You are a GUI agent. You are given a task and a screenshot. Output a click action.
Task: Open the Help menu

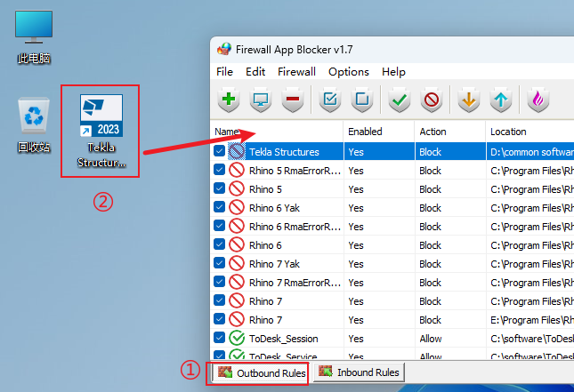point(393,72)
